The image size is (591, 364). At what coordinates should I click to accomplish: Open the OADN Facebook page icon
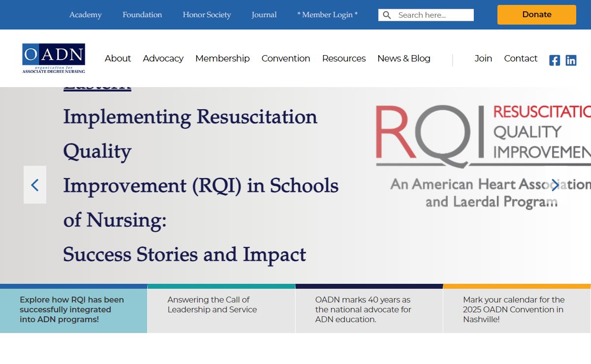[x=555, y=60]
